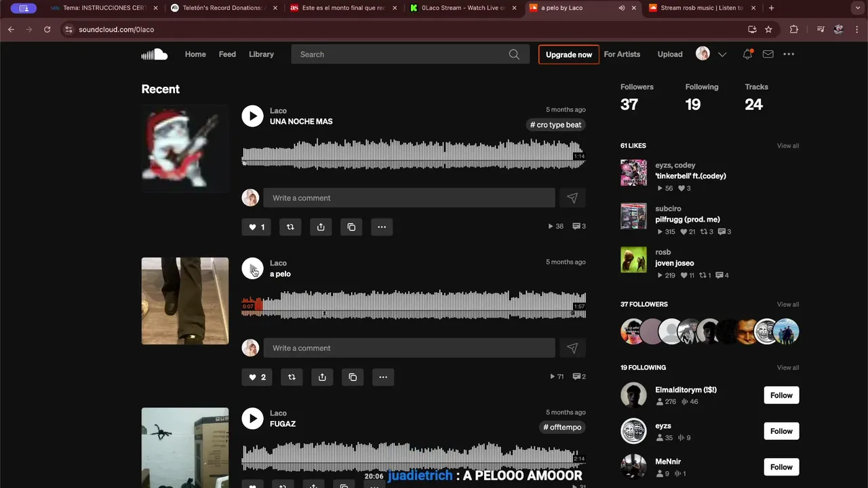Seek in a pelo waveform
This screenshot has height=488, width=868.
[x=414, y=304]
